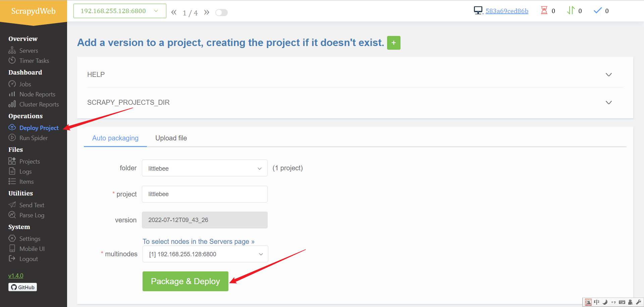Click the hourglass pending jobs icon

pos(544,11)
